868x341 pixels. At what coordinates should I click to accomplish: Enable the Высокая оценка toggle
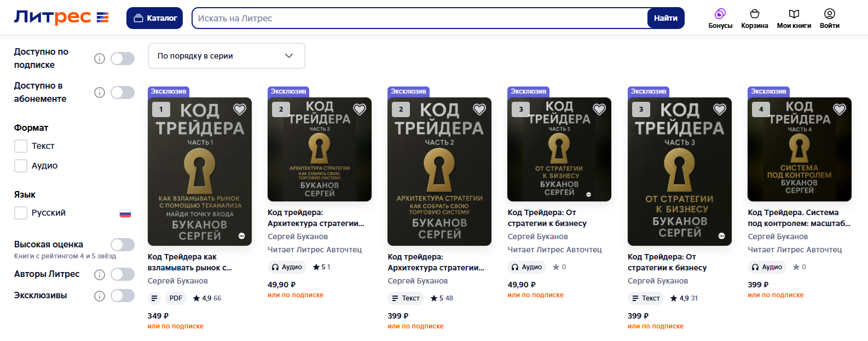pyautogui.click(x=123, y=245)
